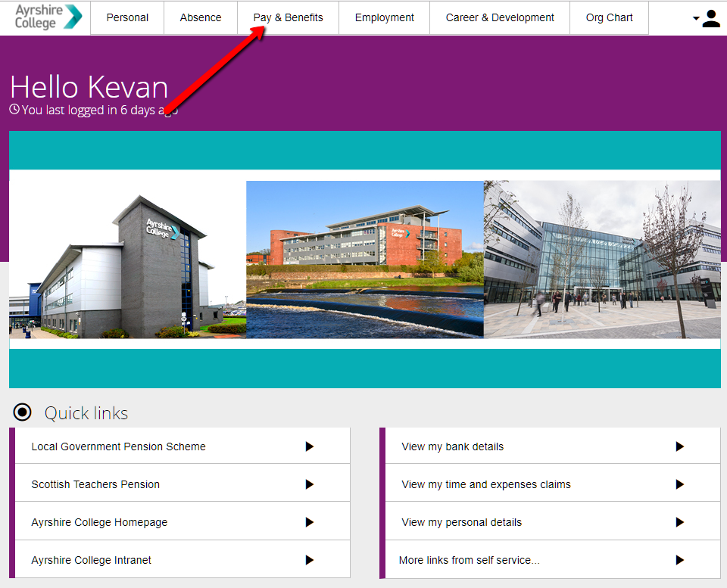Open the Employment menu

[x=385, y=17]
